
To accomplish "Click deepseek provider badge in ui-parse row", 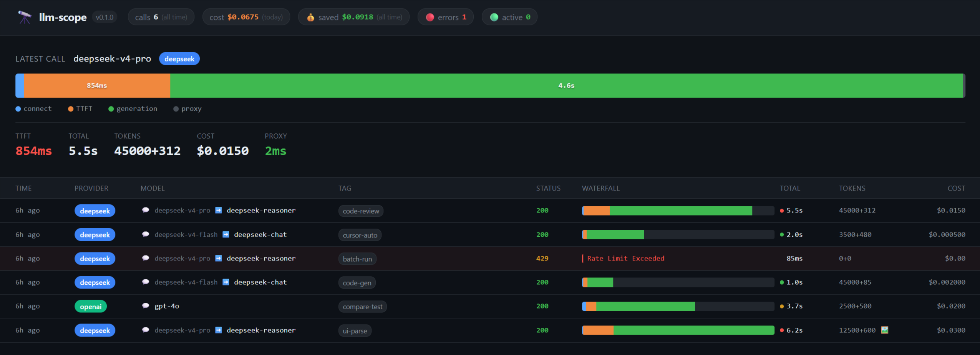I will 95,330.
